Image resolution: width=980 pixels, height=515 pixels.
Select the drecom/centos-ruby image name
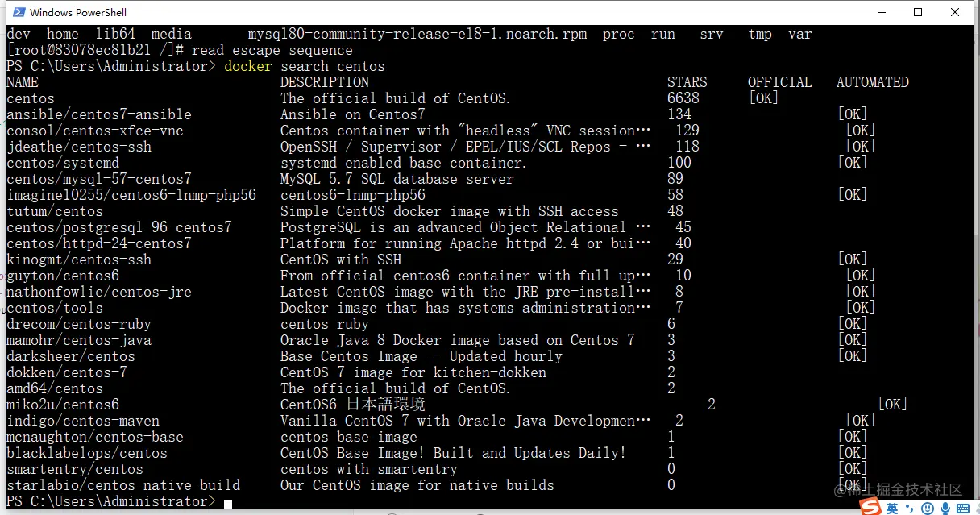[79, 324]
